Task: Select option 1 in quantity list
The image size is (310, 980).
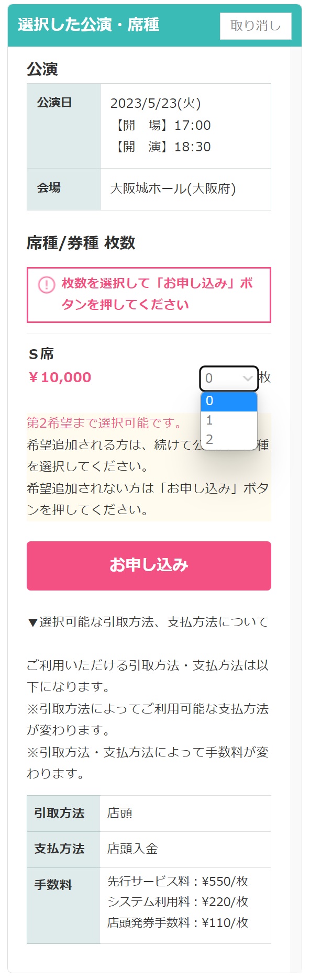Action: (x=229, y=420)
